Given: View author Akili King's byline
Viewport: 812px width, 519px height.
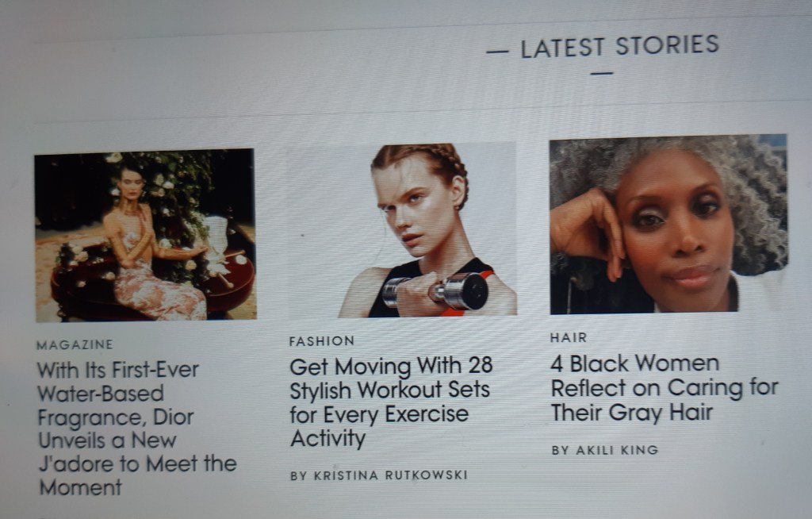Looking at the screenshot, I should click(x=605, y=450).
